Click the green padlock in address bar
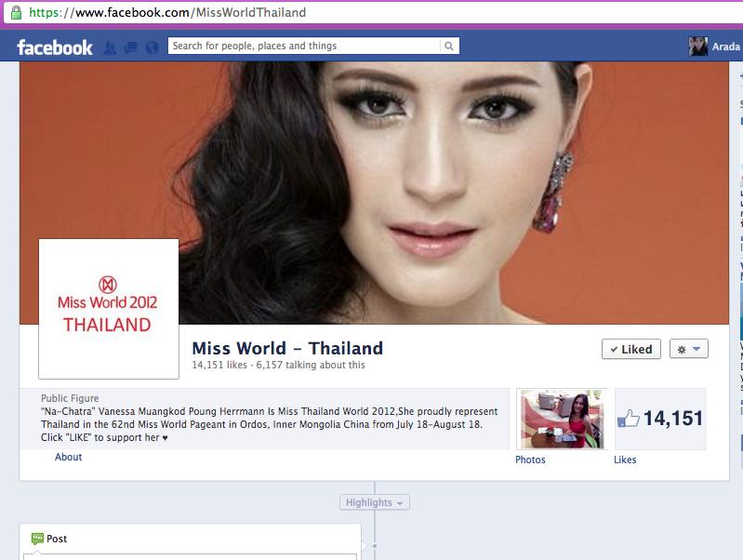Image resolution: width=743 pixels, height=560 pixels. click(x=16, y=12)
